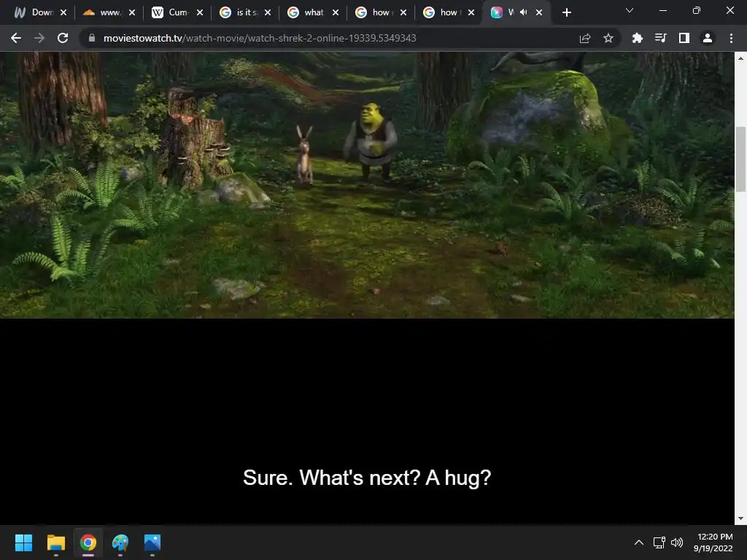Open the clock showing 12:20 PM
747x560 pixels.
pos(713,542)
